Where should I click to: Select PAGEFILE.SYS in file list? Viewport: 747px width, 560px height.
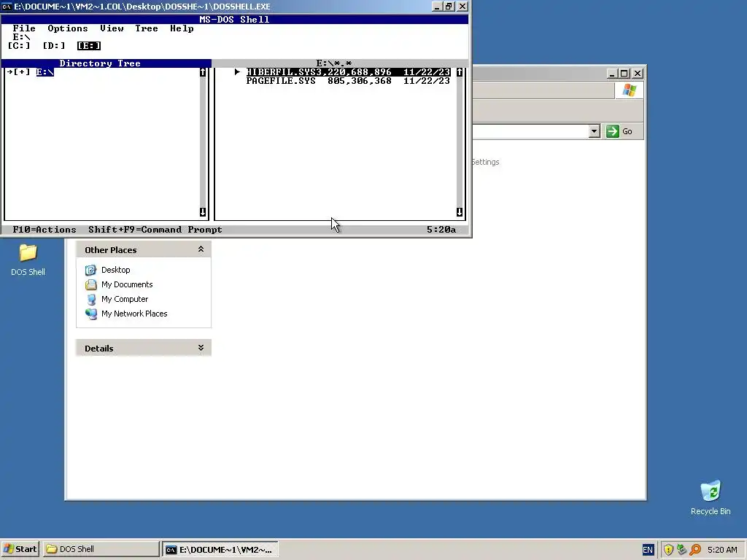coord(348,81)
